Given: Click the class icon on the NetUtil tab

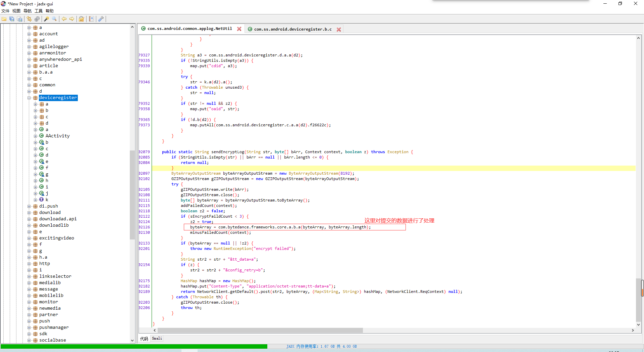Looking at the screenshot, I should (x=143, y=29).
